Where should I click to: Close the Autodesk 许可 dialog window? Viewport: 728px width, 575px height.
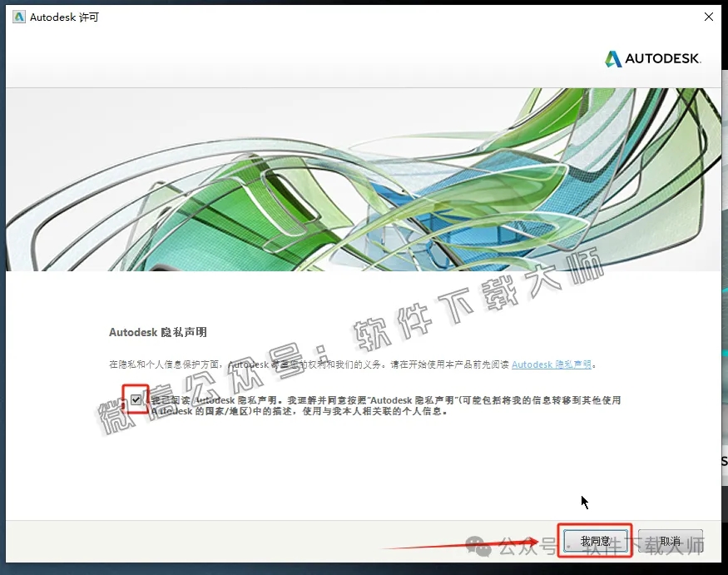[x=708, y=16]
